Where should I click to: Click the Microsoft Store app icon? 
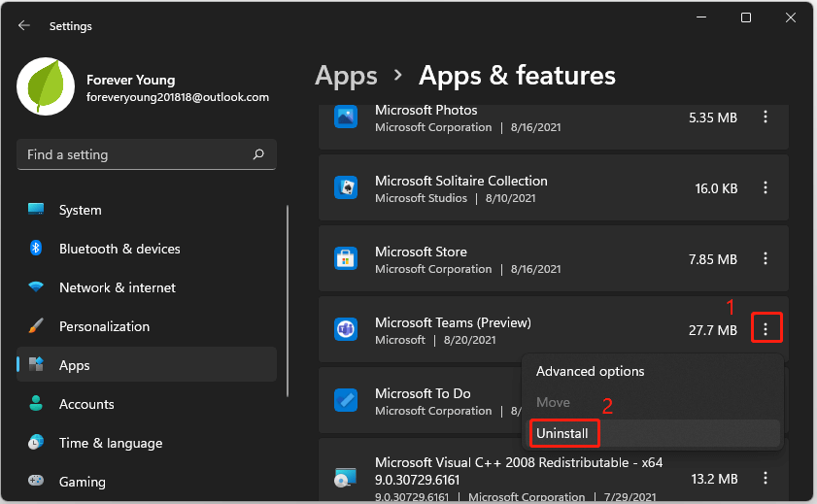[x=346, y=258]
